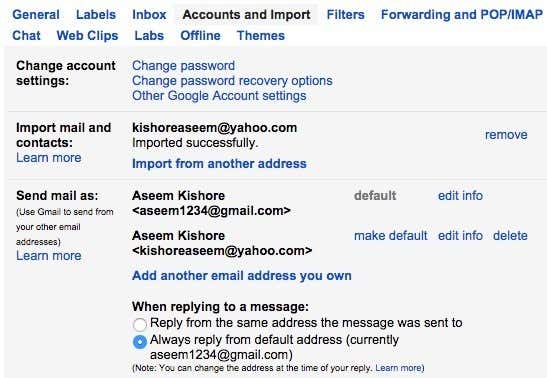This screenshot has height=378, width=547.
Task: Select Always reply from default address
Action: point(140,342)
